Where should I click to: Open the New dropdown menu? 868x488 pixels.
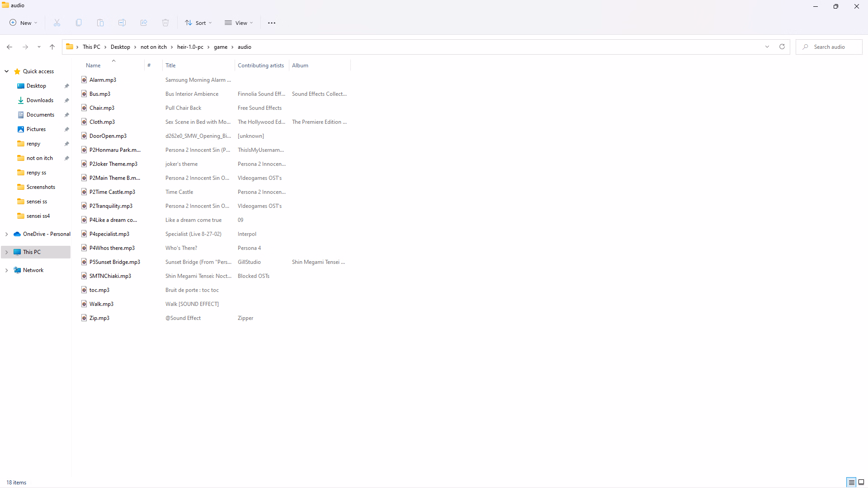point(24,23)
